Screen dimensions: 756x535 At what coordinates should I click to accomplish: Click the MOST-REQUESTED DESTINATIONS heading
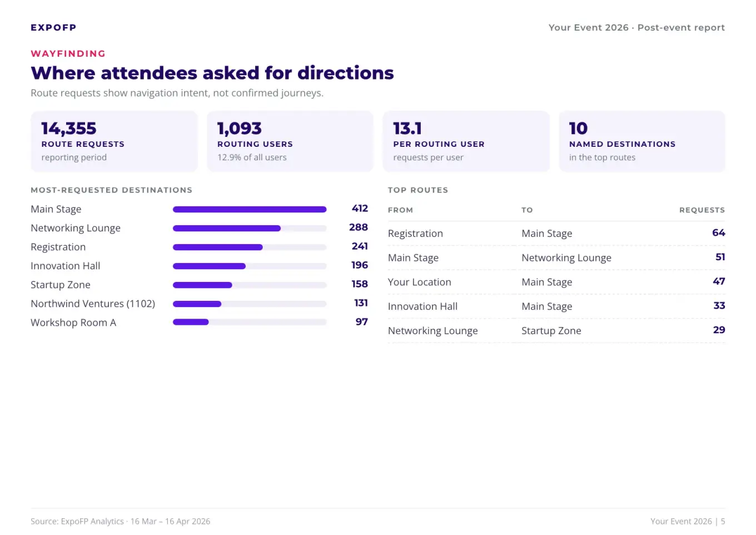[112, 190]
